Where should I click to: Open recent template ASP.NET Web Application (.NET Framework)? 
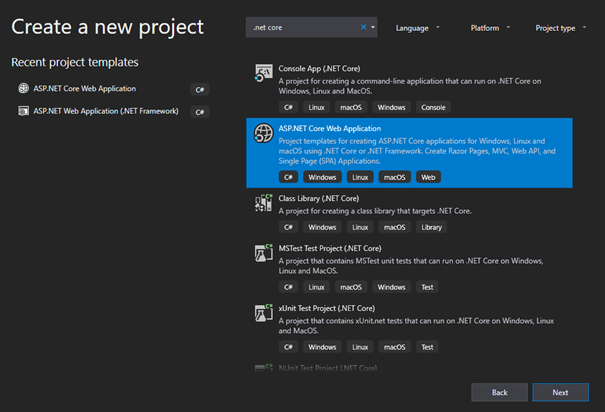(106, 111)
